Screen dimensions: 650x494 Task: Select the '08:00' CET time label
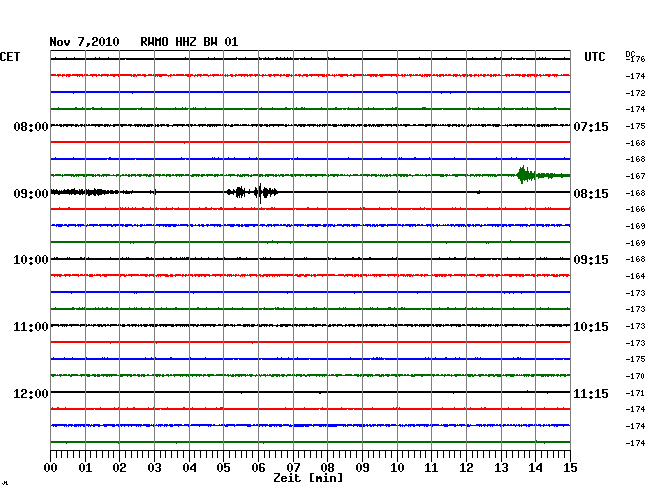pos(31,126)
